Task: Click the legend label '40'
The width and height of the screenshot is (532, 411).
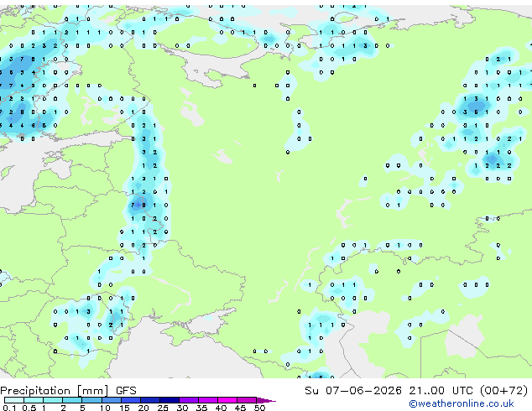Action: 221,408
